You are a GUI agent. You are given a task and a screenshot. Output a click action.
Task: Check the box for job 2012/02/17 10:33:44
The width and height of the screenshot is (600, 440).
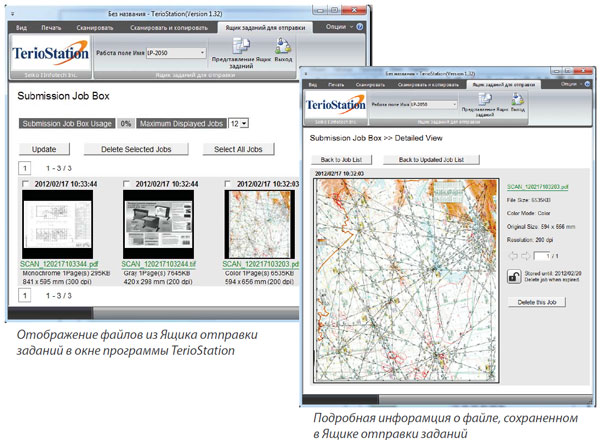pos(24,184)
